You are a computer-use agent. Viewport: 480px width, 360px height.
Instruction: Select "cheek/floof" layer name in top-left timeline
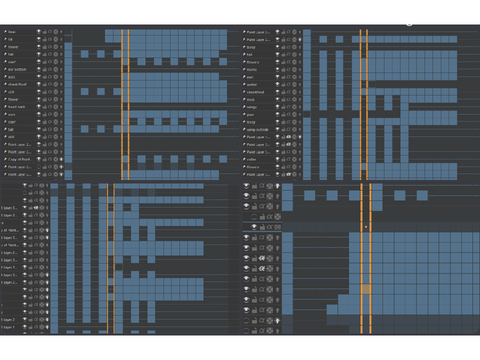17,84
